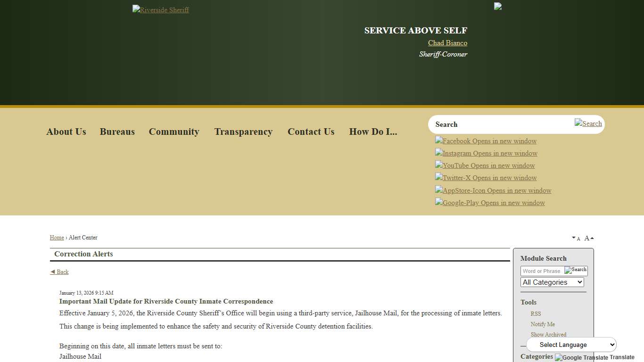Visit the YouTube channel link
Image resolution: width=644 pixels, height=362 pixels.
(485, 165)
